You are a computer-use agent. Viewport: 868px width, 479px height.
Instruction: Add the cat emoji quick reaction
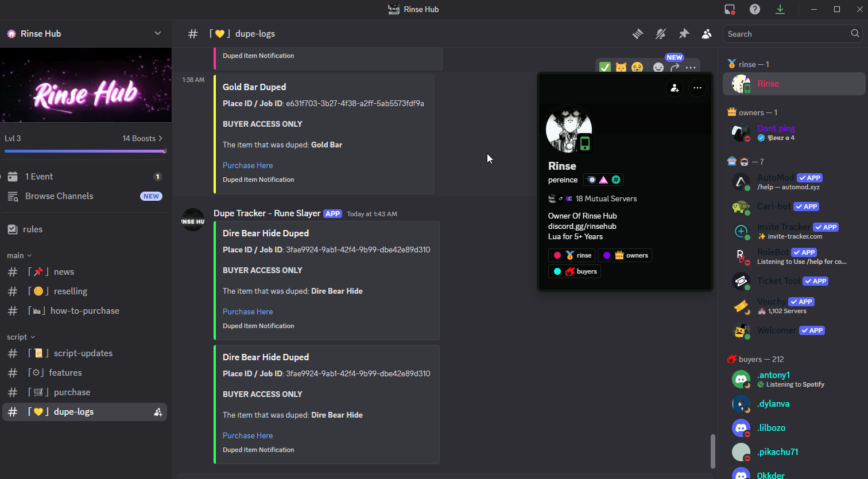click(x=621, y=67)
